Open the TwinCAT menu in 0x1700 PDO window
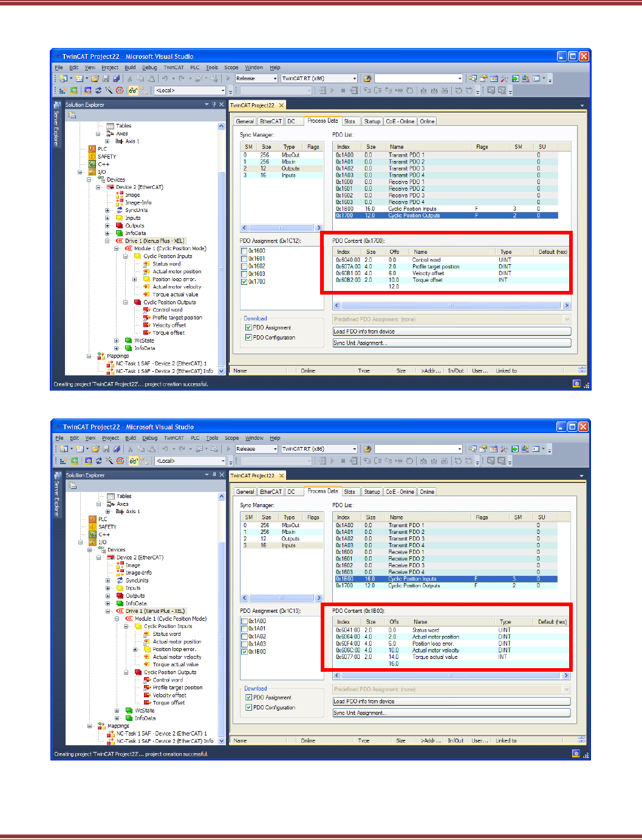 tap(173, 67)
